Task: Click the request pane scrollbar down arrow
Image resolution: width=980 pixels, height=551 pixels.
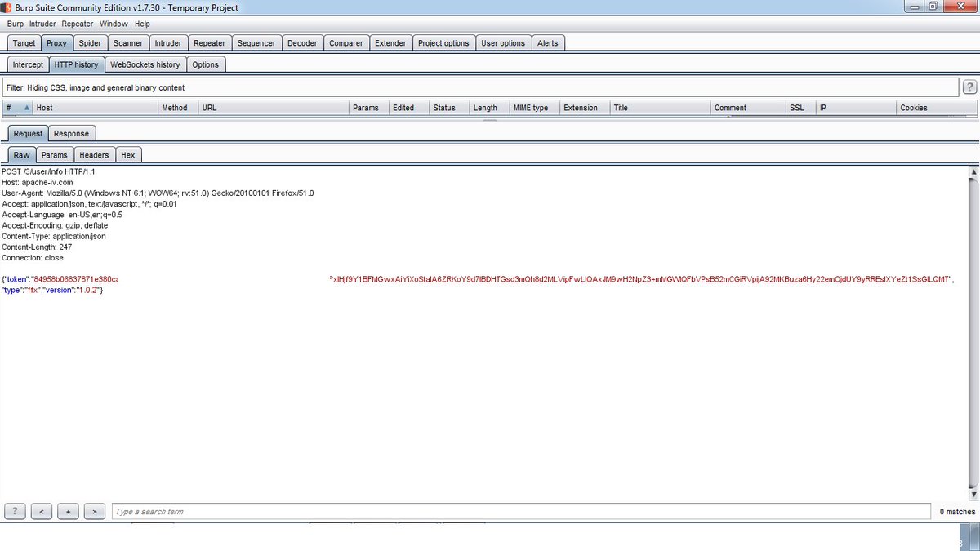Action: [973, 495]
